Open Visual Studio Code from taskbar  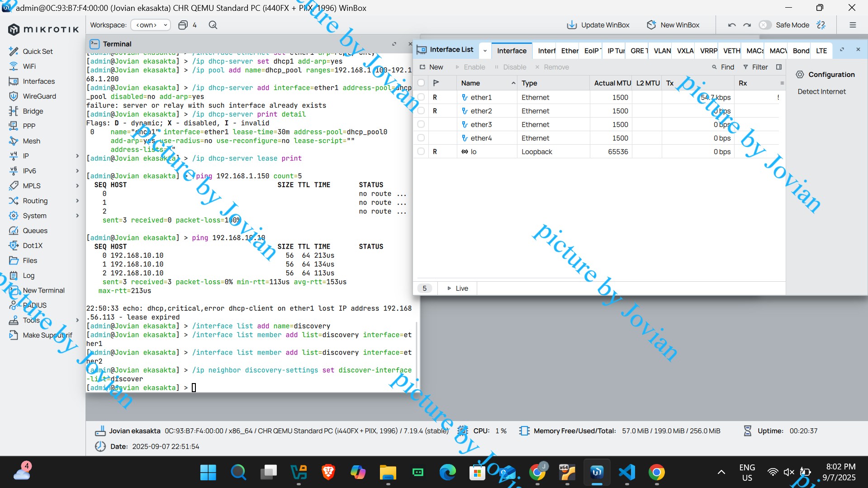click(x=627, y=473)
